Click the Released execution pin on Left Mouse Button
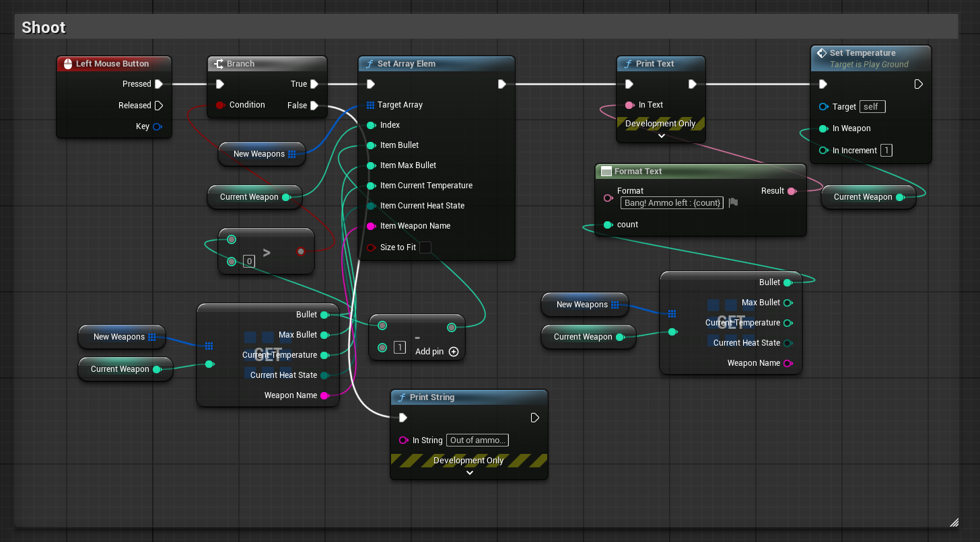Screen dimensions: 980x542 pos(159,106)
